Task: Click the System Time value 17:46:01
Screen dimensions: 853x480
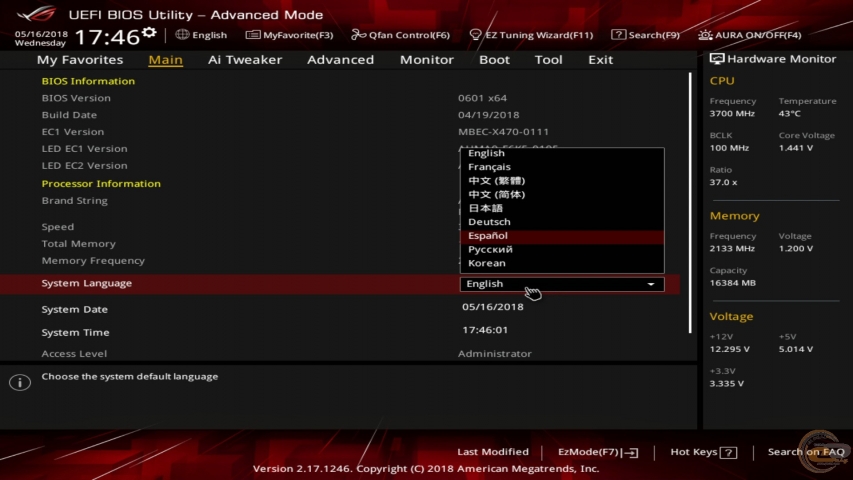Action: [x=485, y=329]
